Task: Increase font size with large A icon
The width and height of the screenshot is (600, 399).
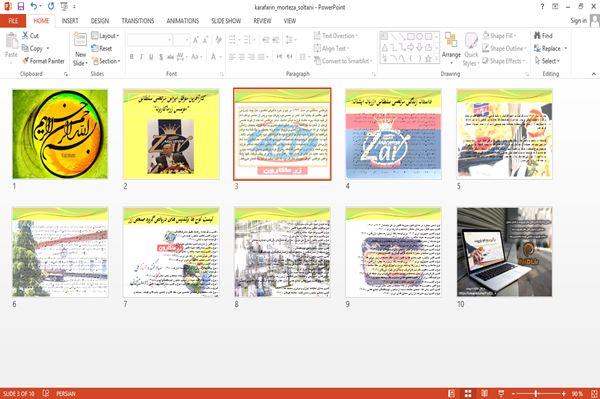Action: pyautogui.click(x=196, y=40)
